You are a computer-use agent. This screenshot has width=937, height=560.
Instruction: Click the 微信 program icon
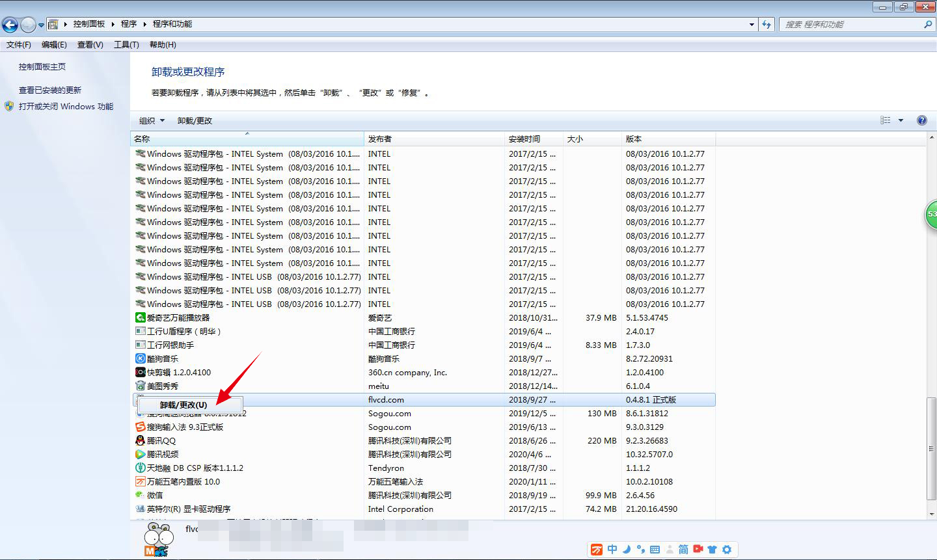coord(140,496)
